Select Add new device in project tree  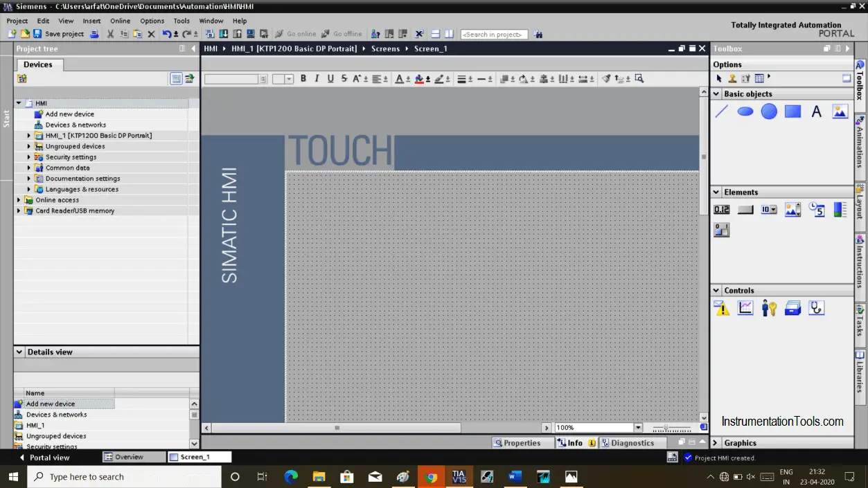[69, 114]
